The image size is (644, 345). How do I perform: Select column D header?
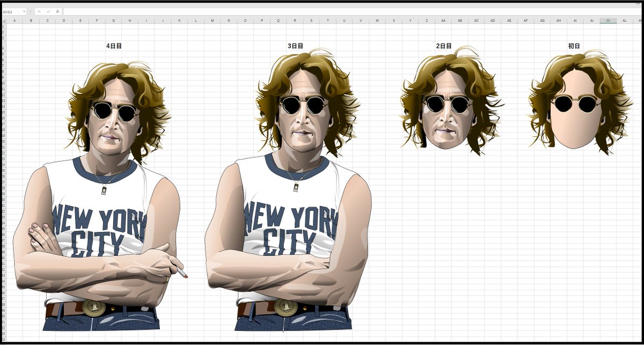[x=64, y=21]
